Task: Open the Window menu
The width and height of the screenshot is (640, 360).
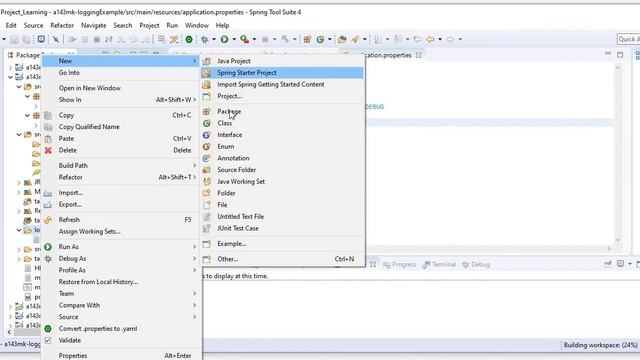Action: click(x=197, y=25)
